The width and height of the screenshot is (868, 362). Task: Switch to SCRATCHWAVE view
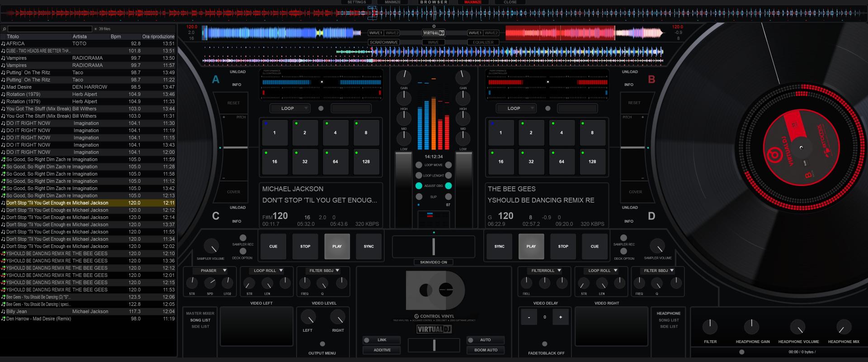(x=384, y=43)
